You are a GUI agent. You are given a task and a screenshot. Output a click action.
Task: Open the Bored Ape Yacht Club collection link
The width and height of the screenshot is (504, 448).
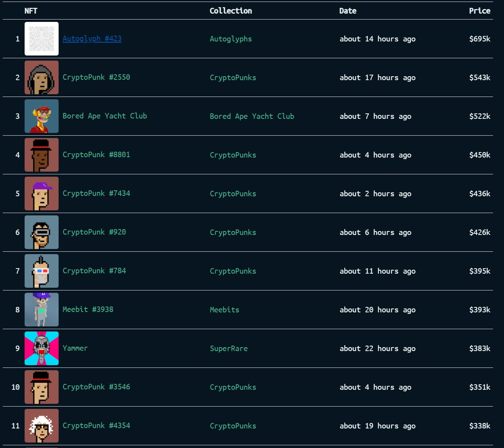252,116
